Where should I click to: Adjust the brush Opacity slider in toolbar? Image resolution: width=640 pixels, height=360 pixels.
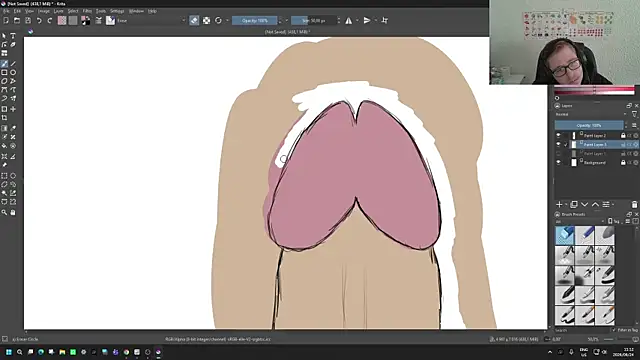pos(254,20)
